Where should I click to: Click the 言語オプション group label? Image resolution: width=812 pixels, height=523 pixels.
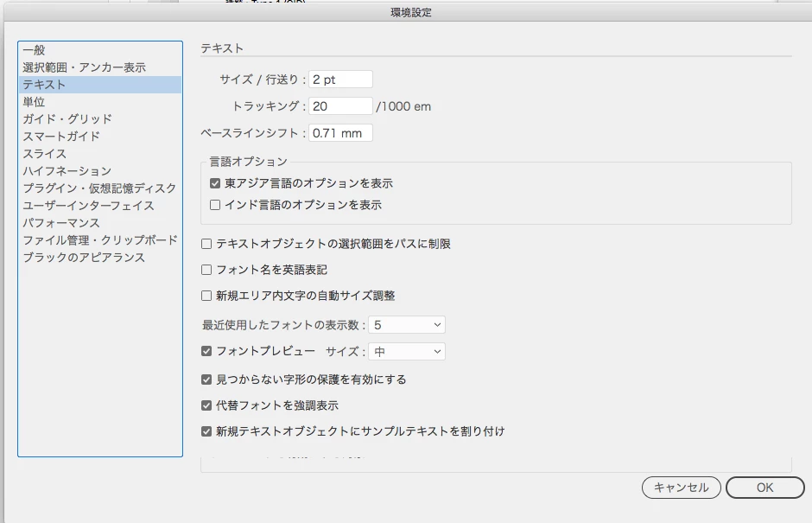point(248,162)
